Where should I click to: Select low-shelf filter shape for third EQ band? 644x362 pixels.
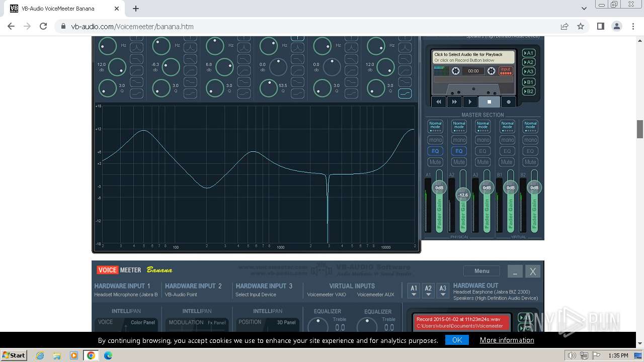[244, 82]
